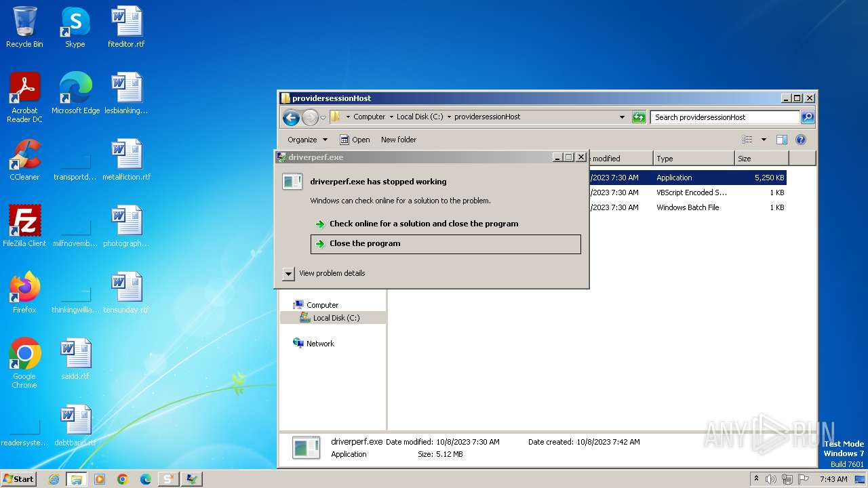This screenshot has width=868, height=488.
Task: Launch Google Chrome desktop shortcut
Action: (x=24, y=363)
